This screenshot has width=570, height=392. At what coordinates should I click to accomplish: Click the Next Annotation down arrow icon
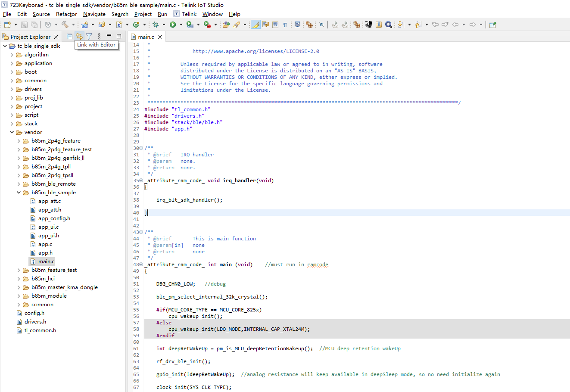point(401,25)
